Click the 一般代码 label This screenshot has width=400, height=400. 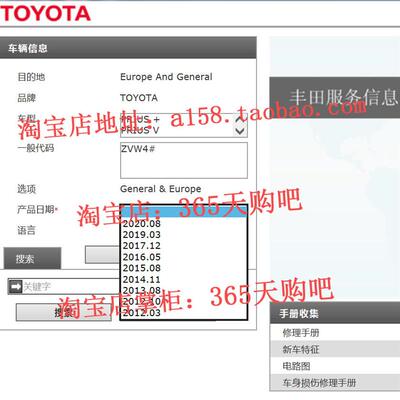click(36, 148)
